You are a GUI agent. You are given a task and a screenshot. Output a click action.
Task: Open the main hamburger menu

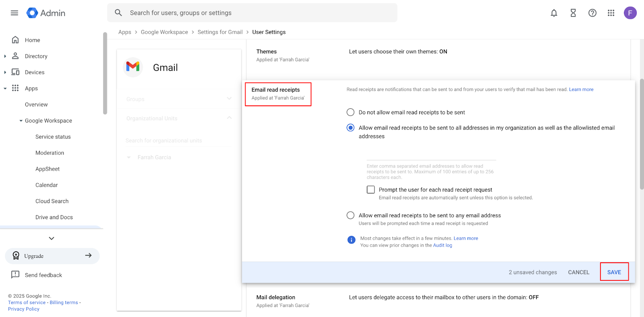pyautogui.click(x=14, y=13)
